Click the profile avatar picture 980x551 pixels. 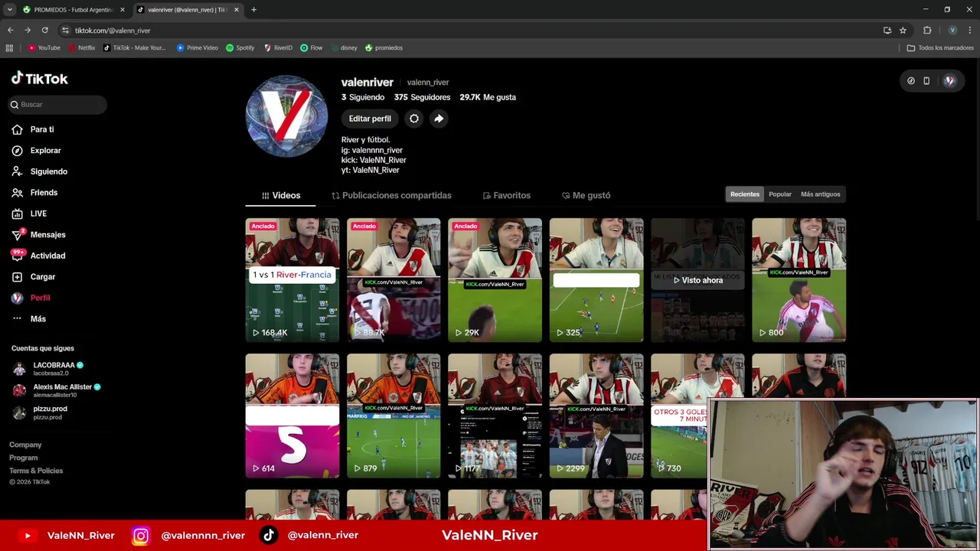286,116
